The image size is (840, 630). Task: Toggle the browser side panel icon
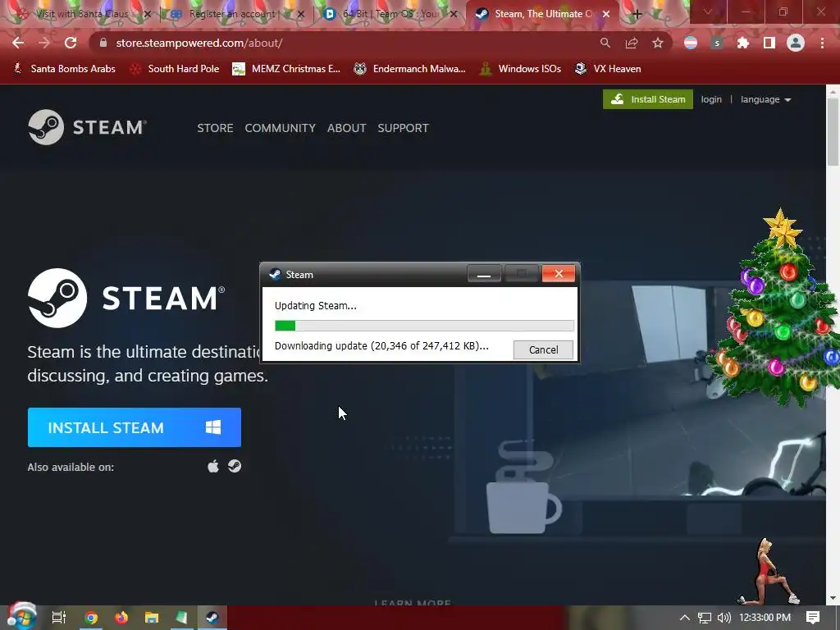tap(769, 43)
